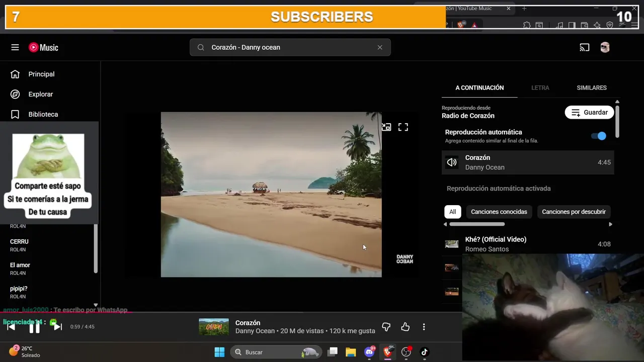
Task: Open the hamburger guide menu
Action: point(15,47)
